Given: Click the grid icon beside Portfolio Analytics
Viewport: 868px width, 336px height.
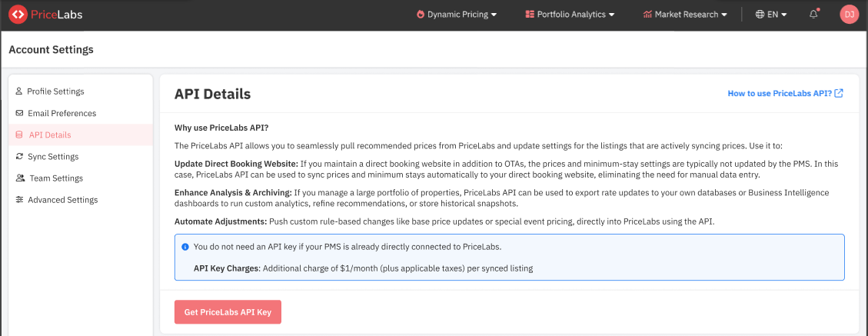Looking at the screenshot, I should click(530, 15).
